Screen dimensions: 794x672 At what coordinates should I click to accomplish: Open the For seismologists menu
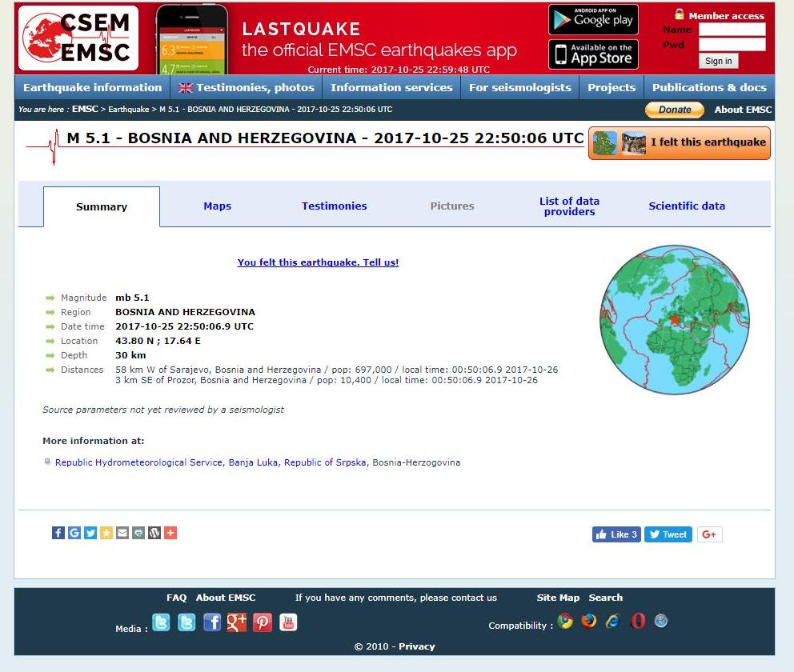point(520,88)
